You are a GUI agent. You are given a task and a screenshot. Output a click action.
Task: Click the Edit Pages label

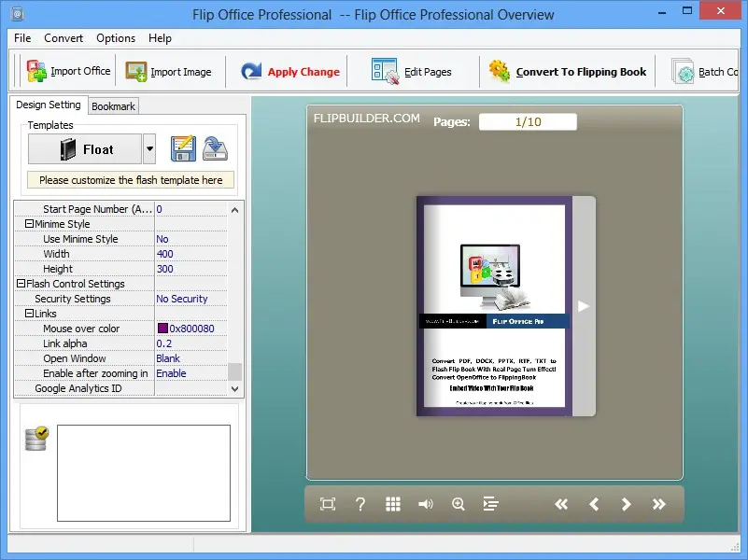click(428, 72)
